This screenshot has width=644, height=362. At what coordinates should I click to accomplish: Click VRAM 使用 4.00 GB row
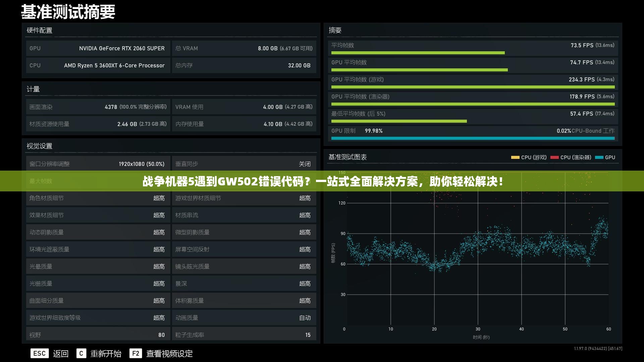(x=244, y=107)
